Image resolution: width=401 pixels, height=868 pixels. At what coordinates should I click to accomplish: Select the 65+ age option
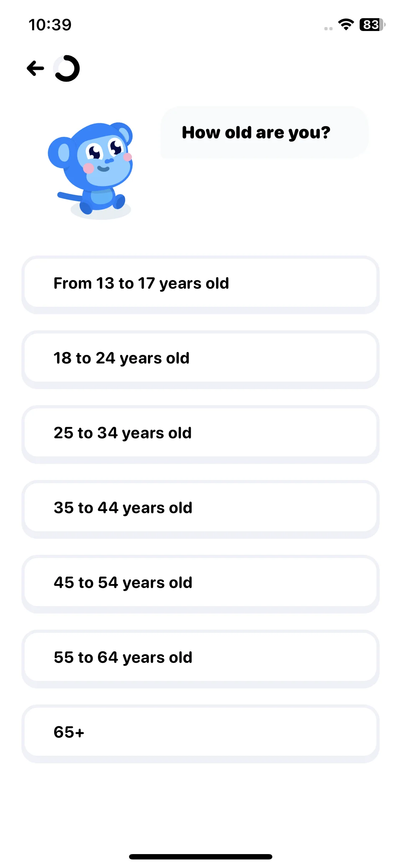point(200,733)
